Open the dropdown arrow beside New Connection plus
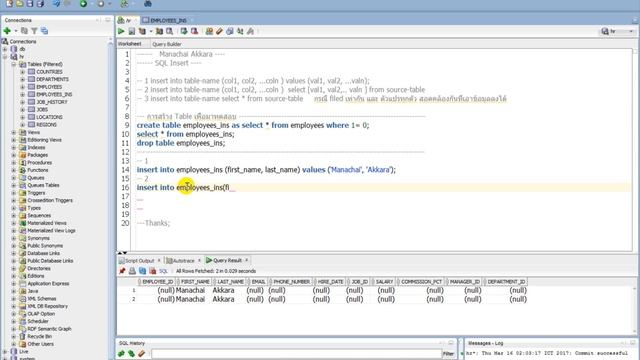 coord(16,31)
